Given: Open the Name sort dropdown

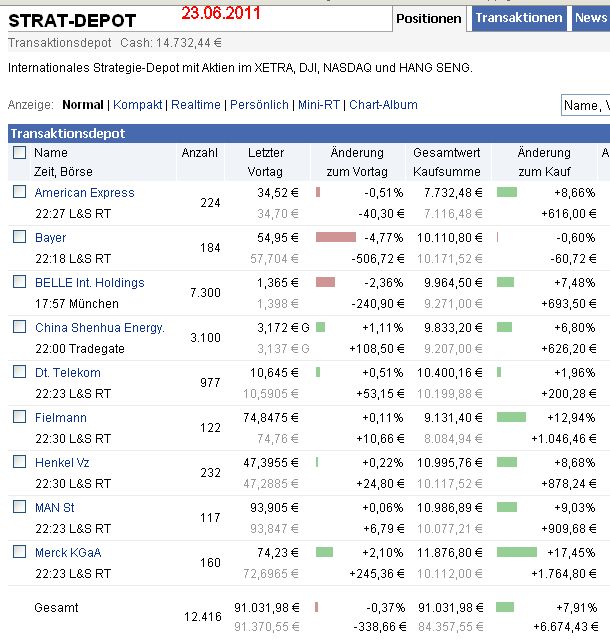Looking at the screenshot, I should click(586, 106).
